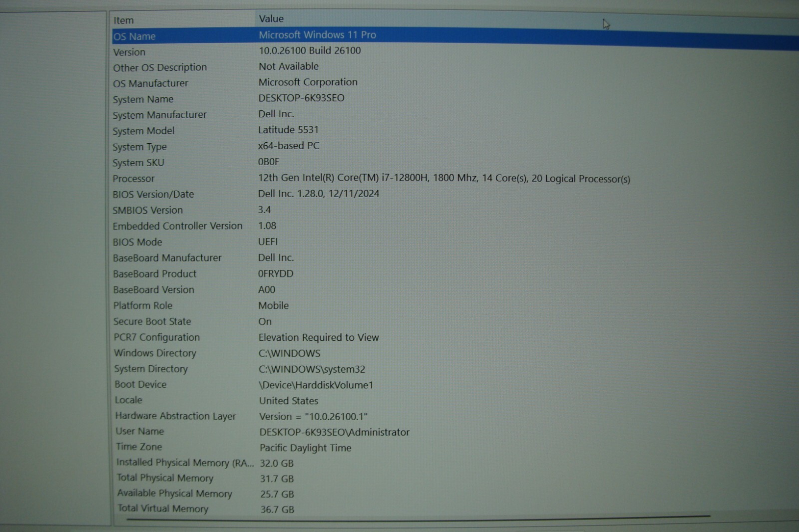Click the Mobile platform role value
The image size is (799, 532).
(274, 306)
